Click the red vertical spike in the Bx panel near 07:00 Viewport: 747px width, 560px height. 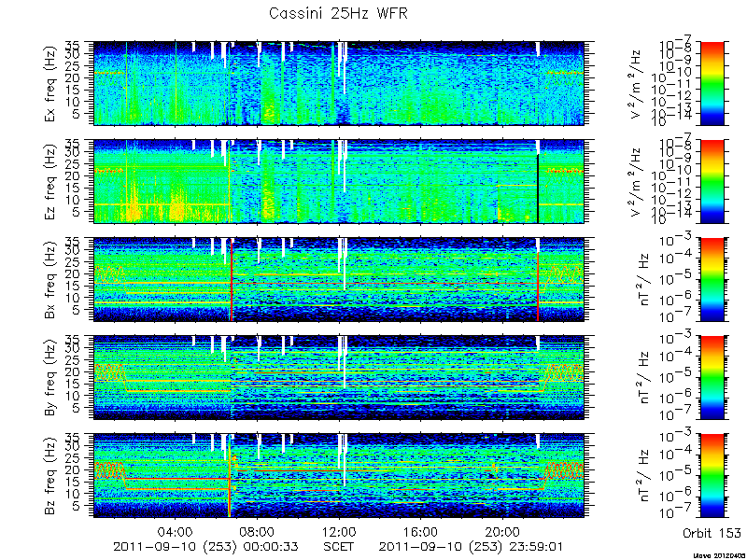coord(232,279)
